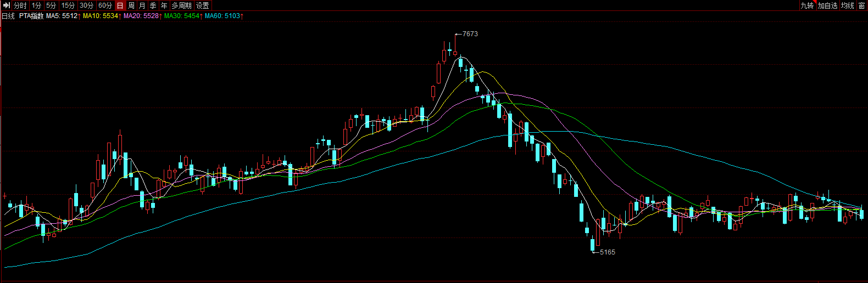Switch to the 季 quarterly period
The image size is (868, 283).
pyautogui.click(x=153, y=5)
